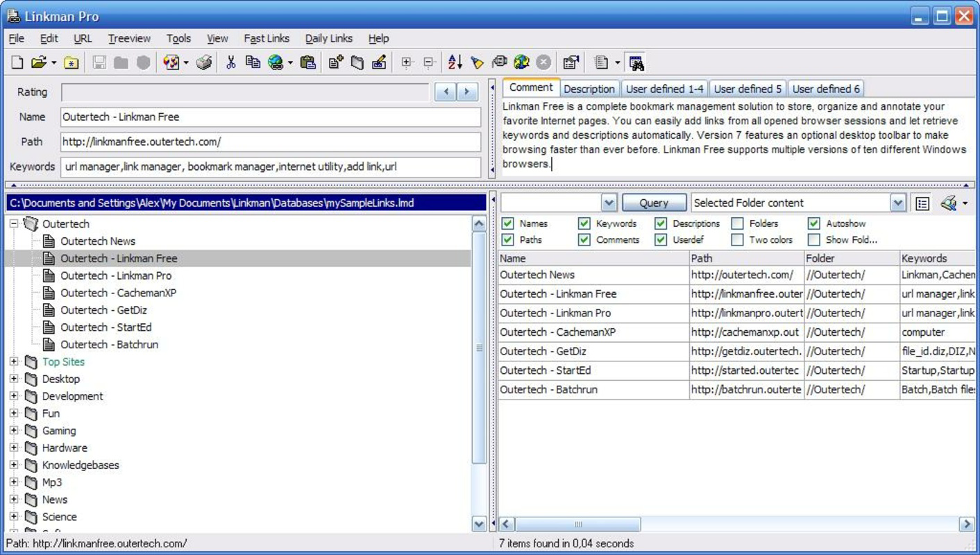Click the Path column header in results
The height and width of the screenshot is (555, 980).
747,258
